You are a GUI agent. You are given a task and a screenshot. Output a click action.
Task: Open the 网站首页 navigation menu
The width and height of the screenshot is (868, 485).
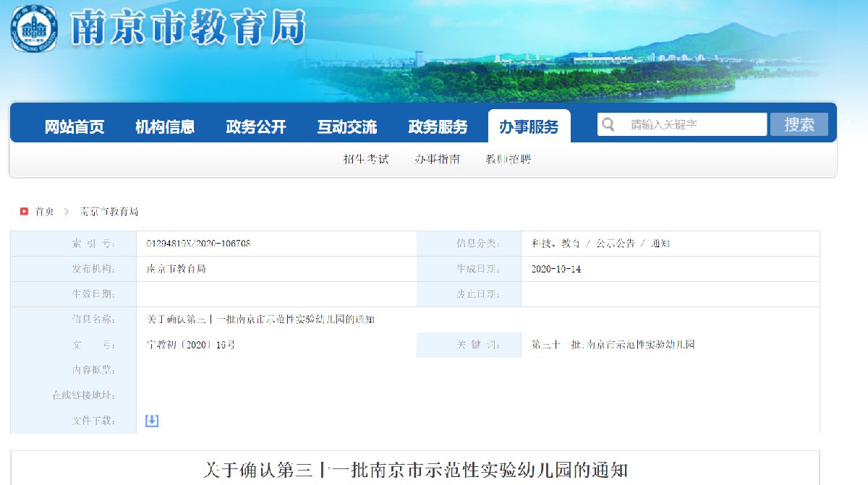[75, 127]
